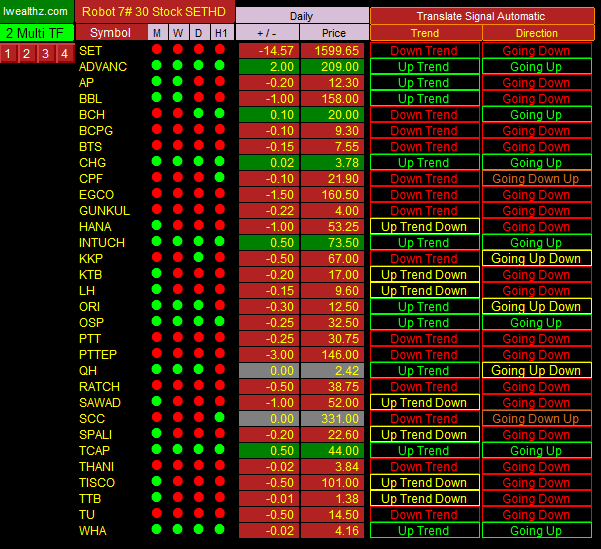Viewport: 601px width, 549px height.
Task: Click the ADVANC Up Trend cell
Action: [425, 67]
